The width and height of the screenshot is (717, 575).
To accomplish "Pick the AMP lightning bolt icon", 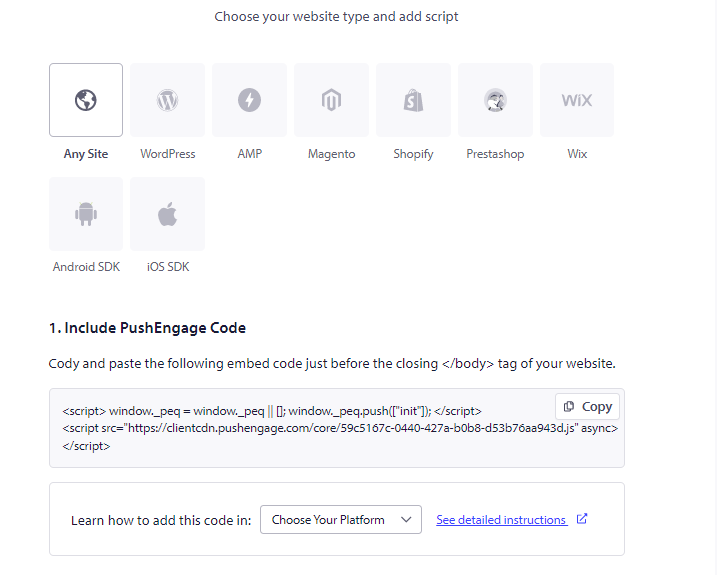I will point(249,100).
